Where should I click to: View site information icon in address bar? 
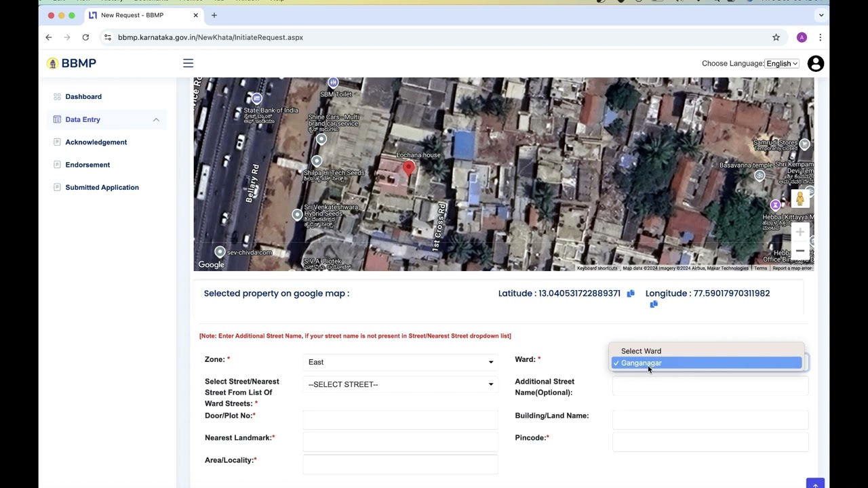pos(107,37)
